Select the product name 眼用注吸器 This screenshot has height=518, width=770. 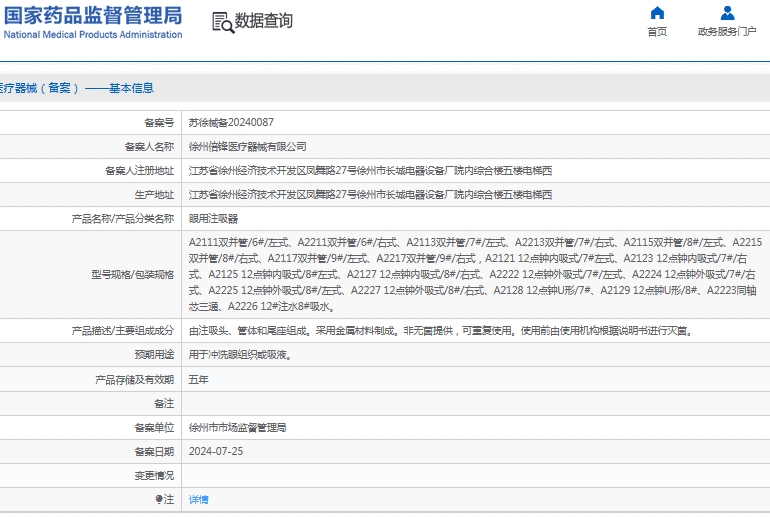point(213,218)
